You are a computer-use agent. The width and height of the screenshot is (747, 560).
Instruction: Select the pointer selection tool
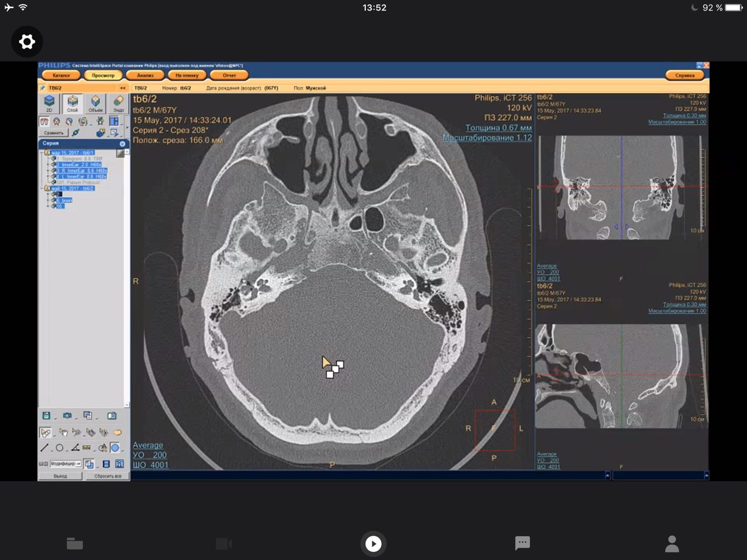pyautogui.click(x=45, y=432)
